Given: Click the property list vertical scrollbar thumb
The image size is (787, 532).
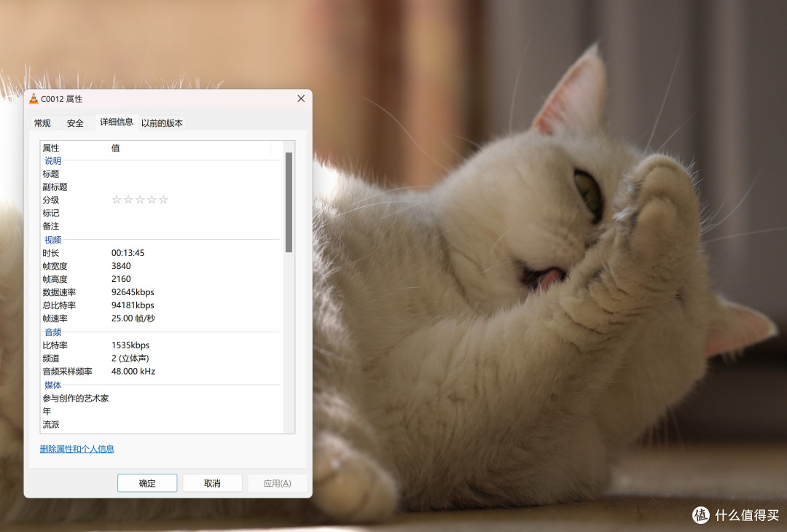Looking at the screenshot, I should click(289, 203).
